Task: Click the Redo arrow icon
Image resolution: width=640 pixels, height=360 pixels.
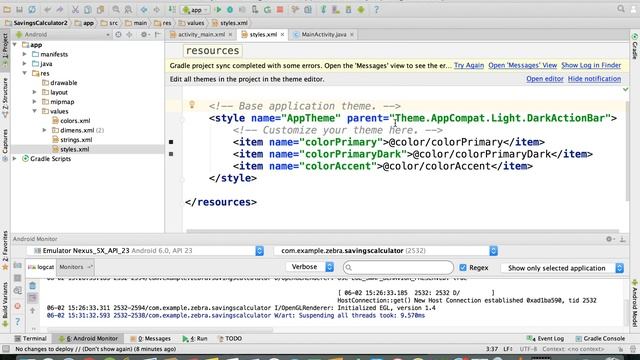Action: [60, 9]
